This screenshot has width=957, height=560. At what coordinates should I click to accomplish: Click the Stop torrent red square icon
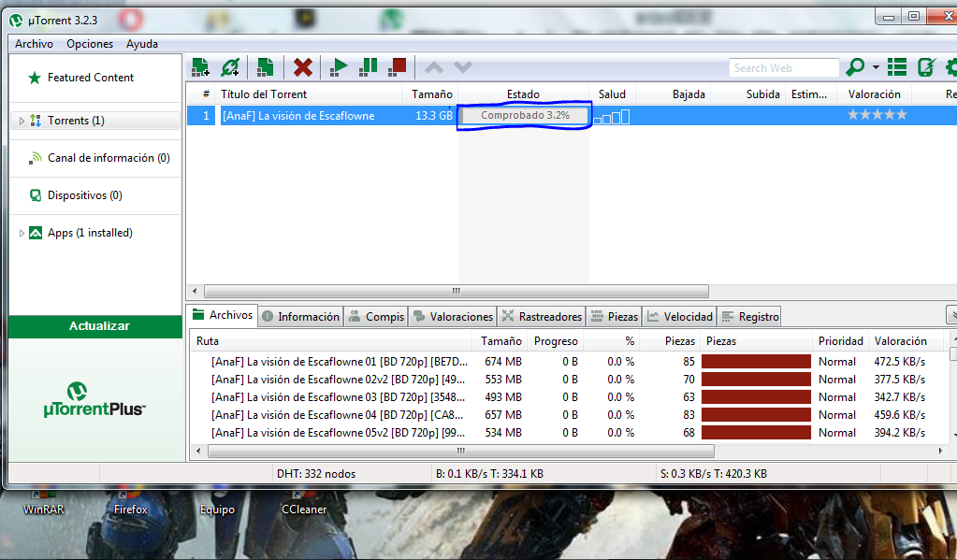click(x=398, y=66)
